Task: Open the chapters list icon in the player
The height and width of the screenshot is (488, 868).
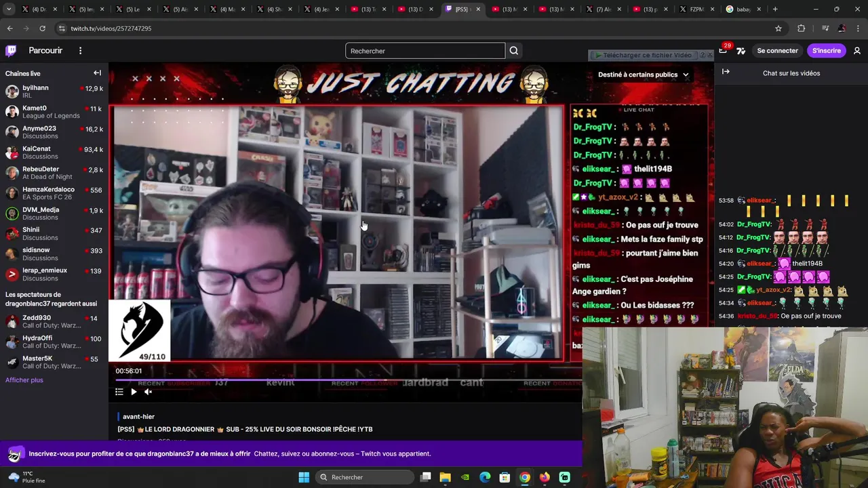Action: 119,392
